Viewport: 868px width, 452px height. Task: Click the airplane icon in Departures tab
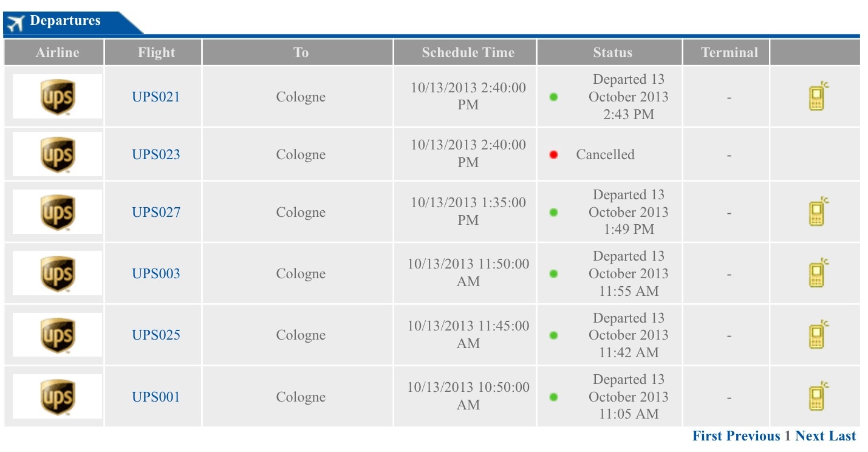[15, 23]
